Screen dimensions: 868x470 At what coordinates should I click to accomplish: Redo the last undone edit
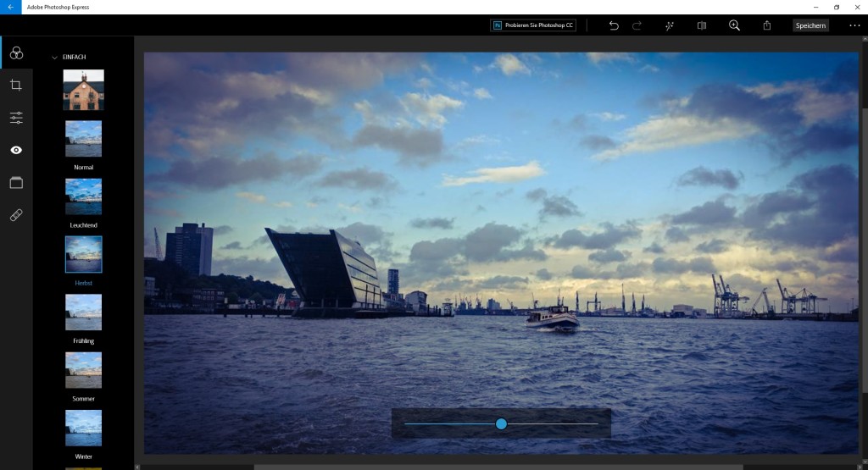coord(637,25)
